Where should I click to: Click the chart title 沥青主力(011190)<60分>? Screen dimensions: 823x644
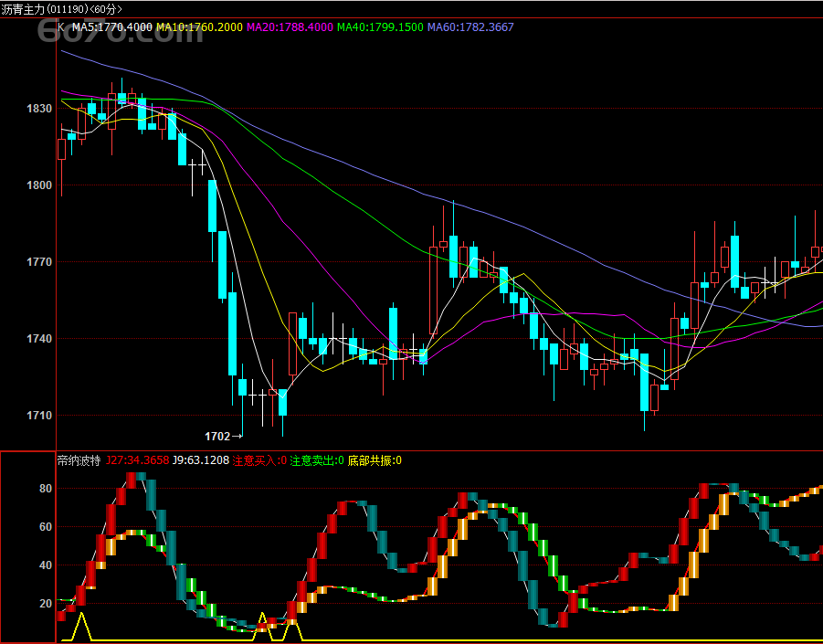click(61, 9)
